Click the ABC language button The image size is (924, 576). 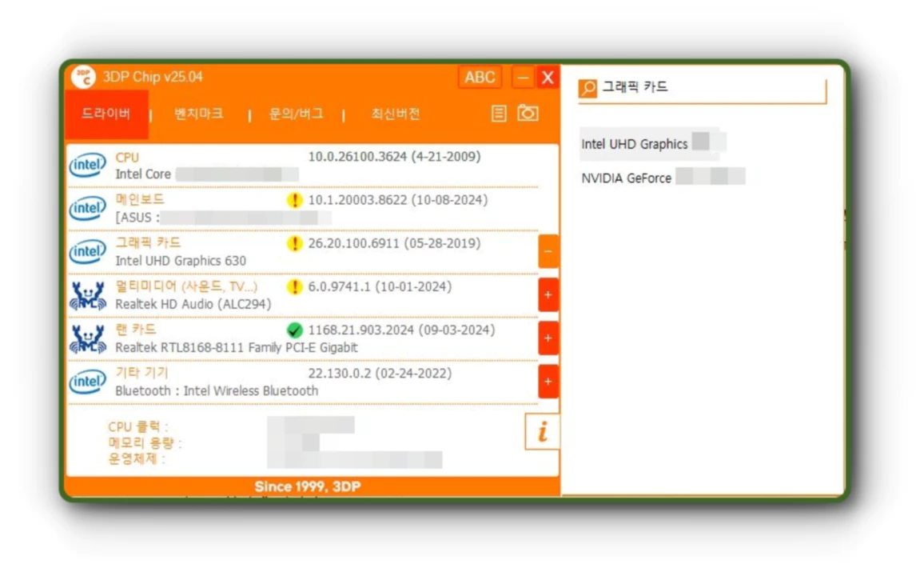(480, 78)
